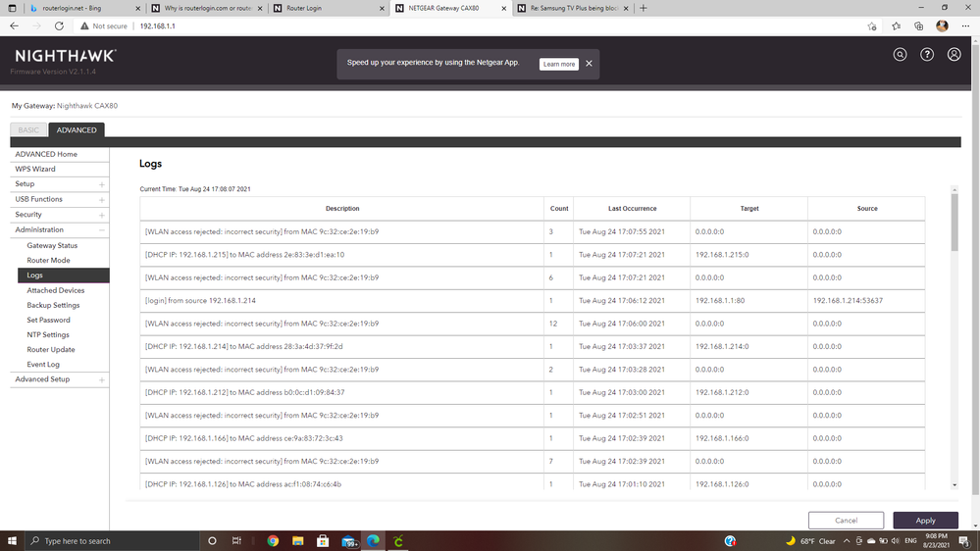Open Cortana circle on taskbar

(212, 541)
